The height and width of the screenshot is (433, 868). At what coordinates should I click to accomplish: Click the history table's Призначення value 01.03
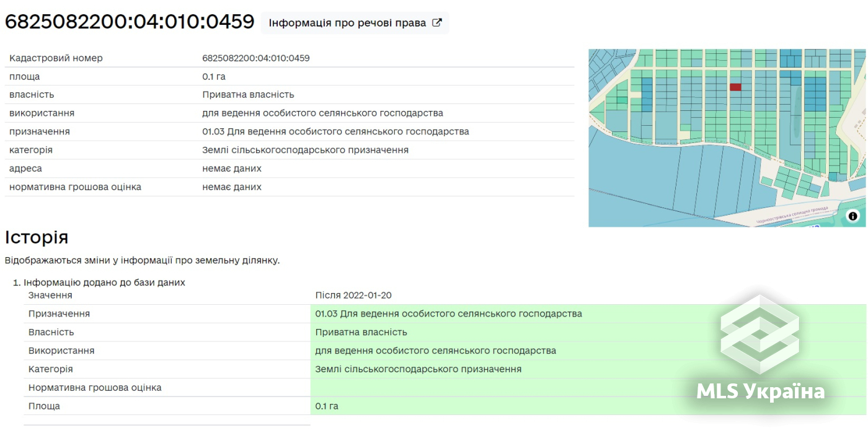(448, 314)
